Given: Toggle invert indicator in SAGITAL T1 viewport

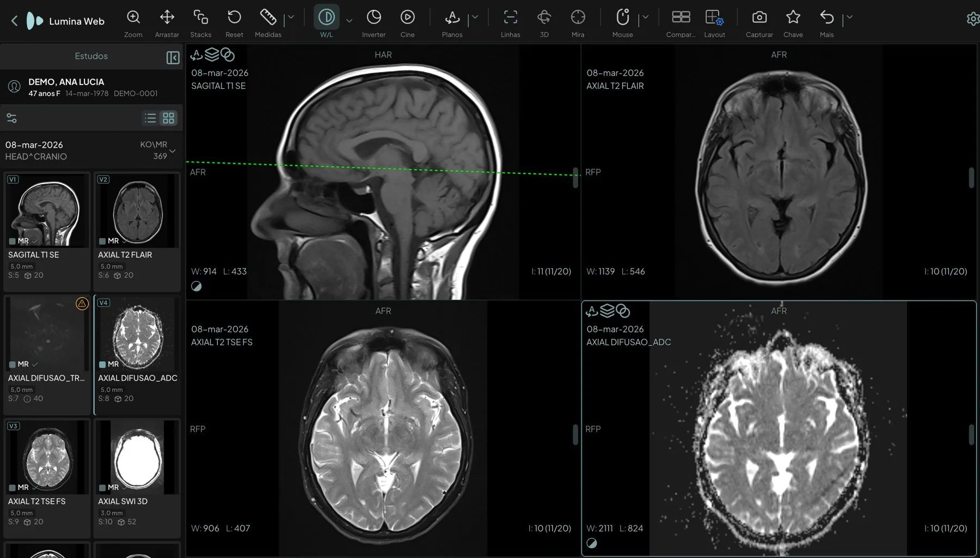Looking at the screenshot, I should tap(197, 286).
